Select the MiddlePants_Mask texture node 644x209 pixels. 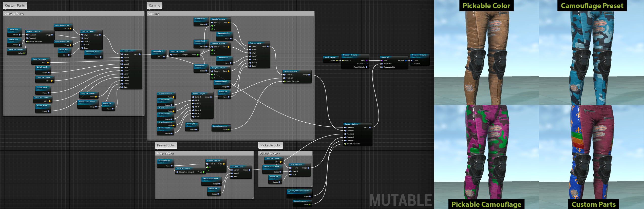[88, 104]
